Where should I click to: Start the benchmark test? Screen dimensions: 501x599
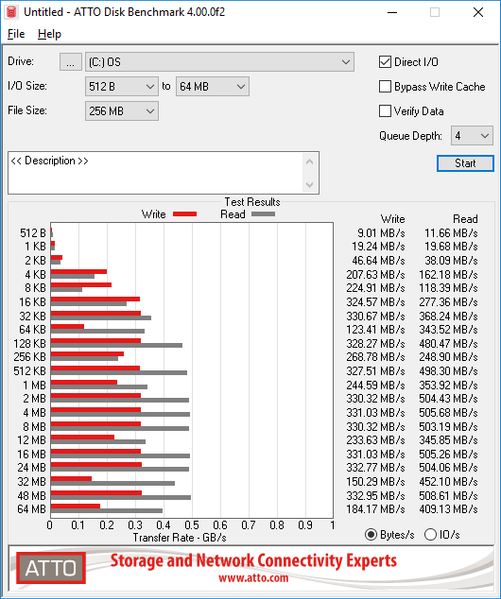point(465,164)
